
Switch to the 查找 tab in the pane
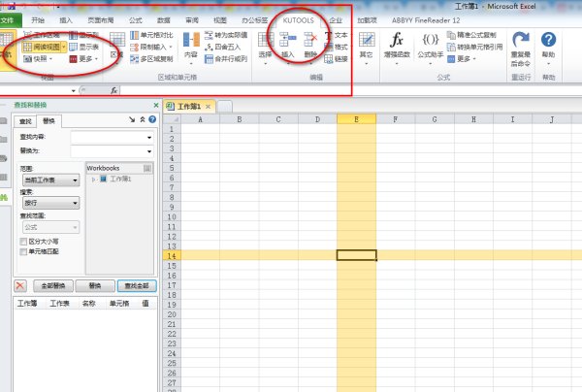click(25, 121)
